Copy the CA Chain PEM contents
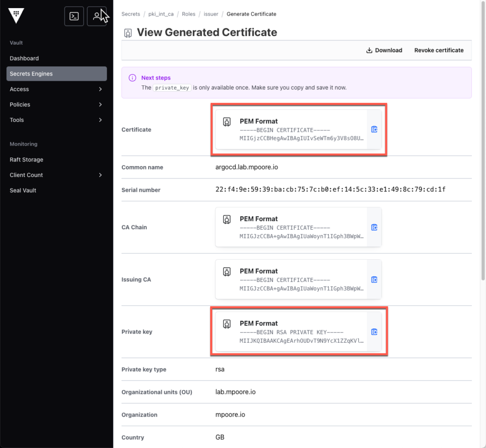 tap(374, 227)
